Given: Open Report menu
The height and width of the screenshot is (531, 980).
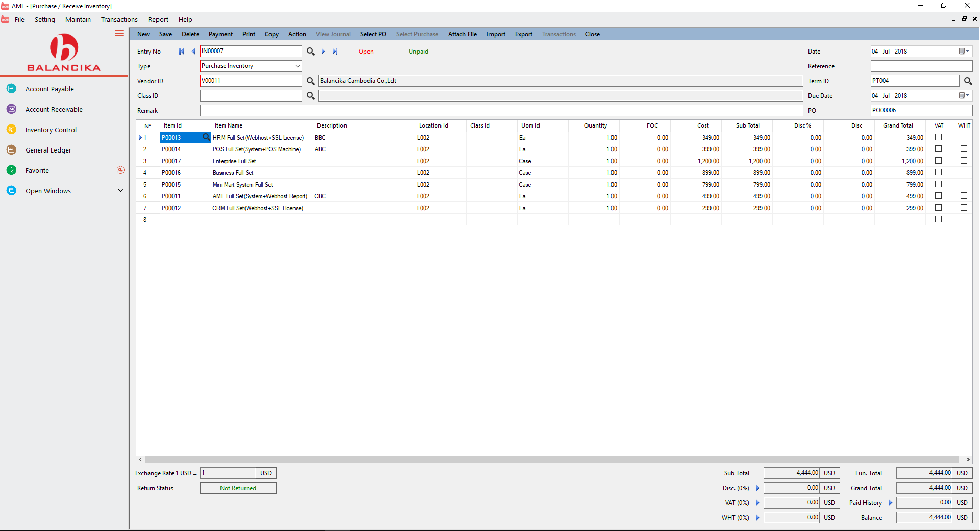Looking at the screenshot, I should click(158, 19).
